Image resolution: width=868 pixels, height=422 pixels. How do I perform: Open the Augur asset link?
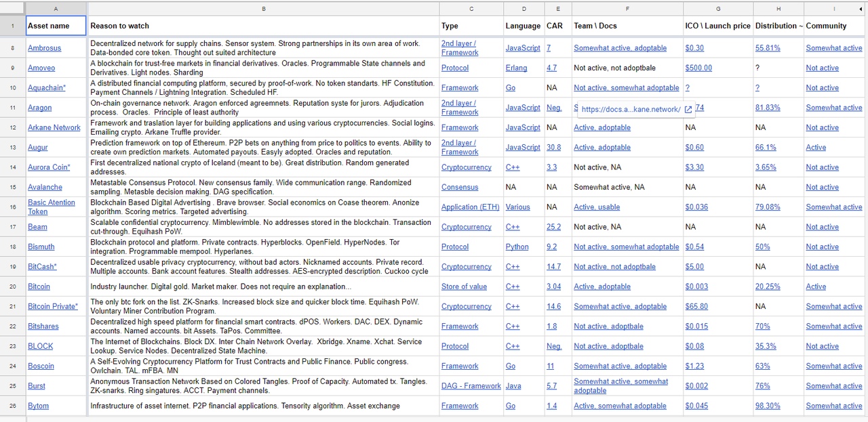click(x=38, y=147)
